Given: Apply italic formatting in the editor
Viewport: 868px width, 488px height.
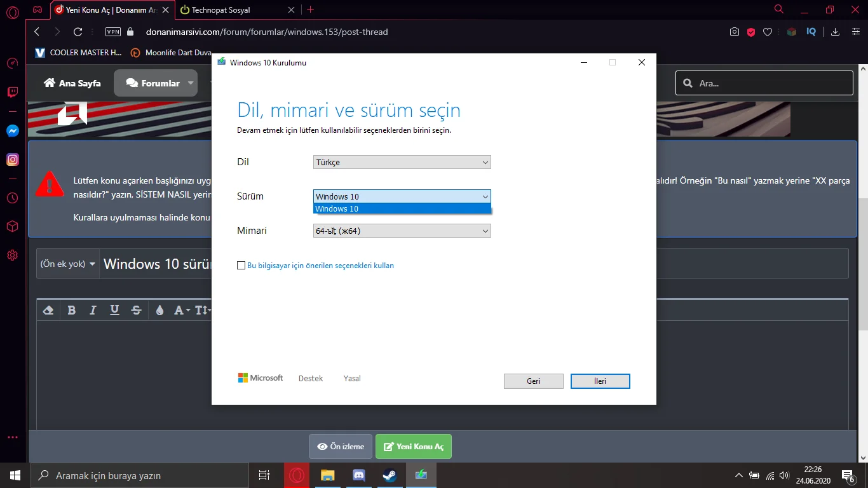Looking at the screenshot, I should 93,310.
